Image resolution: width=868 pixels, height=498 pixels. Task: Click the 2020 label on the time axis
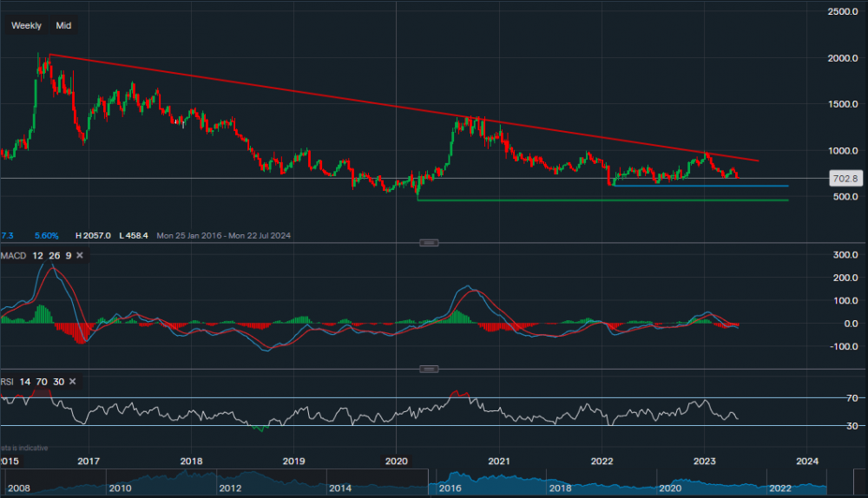click(397, 460)
